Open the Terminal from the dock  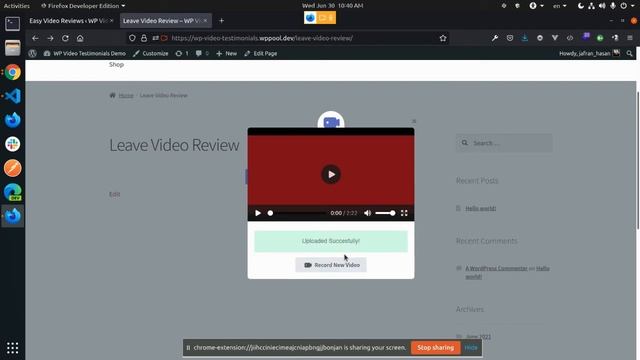pos(13,24)
